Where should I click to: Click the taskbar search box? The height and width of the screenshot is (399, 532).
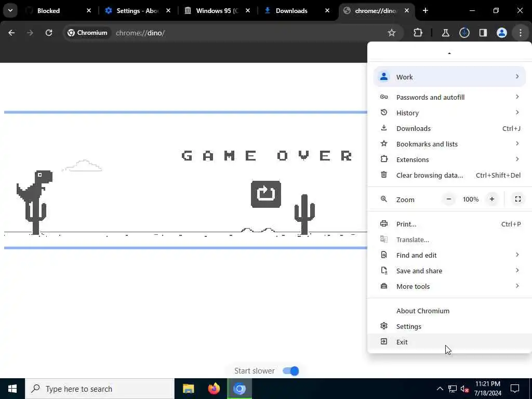(x=100, y=389)
